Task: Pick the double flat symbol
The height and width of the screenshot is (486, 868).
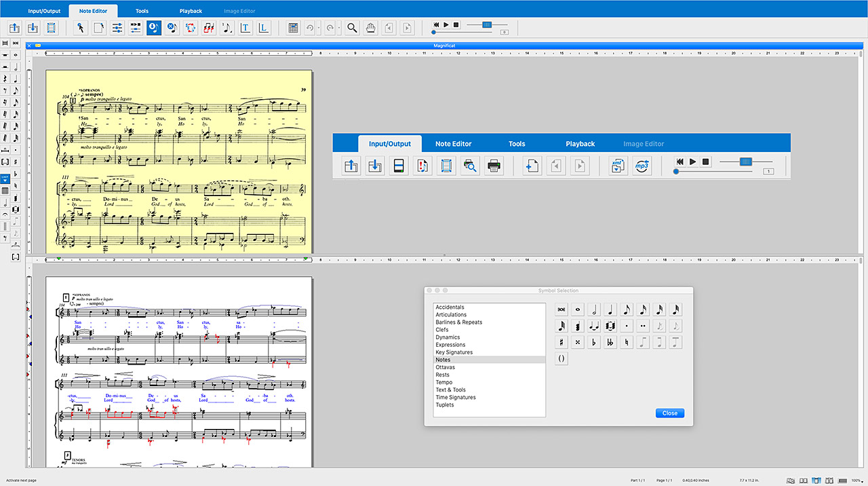Action: [610, 342]
